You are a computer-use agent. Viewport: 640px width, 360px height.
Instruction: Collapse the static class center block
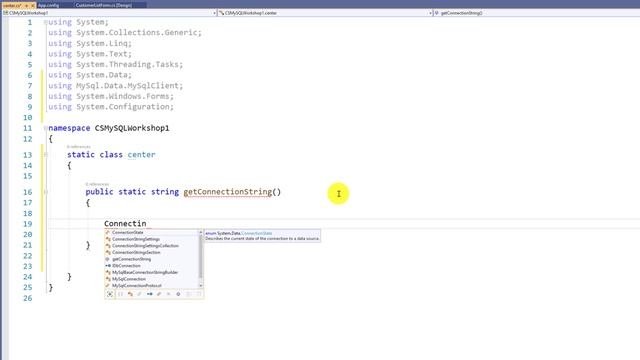click(45, 155)
